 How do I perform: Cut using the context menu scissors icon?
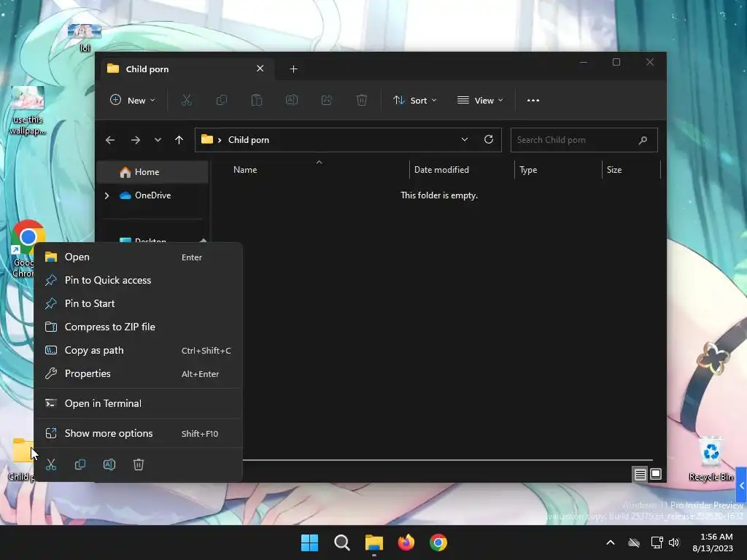point(51,464)
